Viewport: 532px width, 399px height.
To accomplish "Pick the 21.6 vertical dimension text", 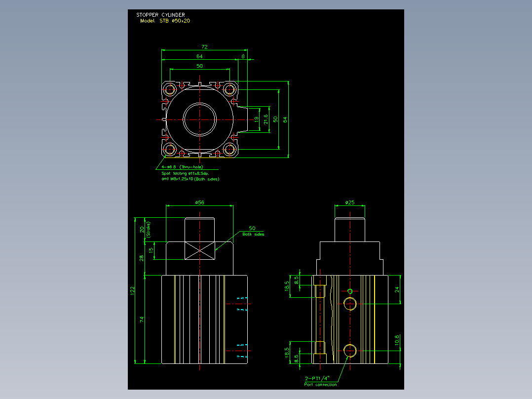I will pos(266,119).
